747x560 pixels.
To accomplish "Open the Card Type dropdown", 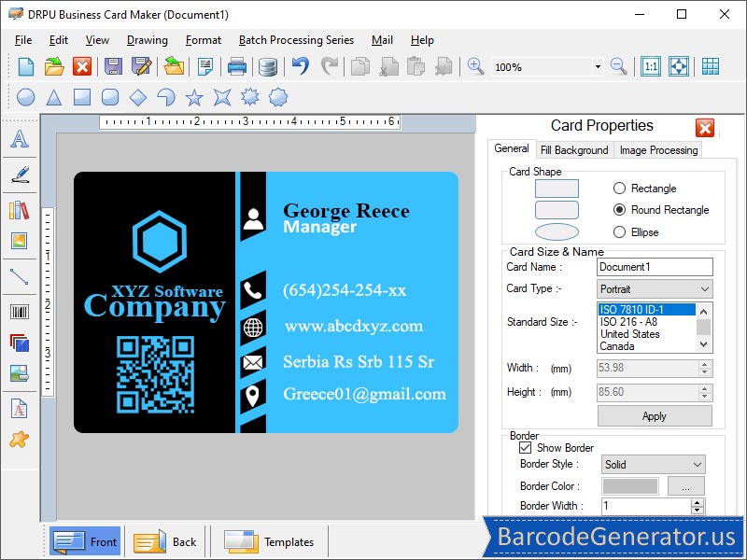I will (x=655, y=289).
